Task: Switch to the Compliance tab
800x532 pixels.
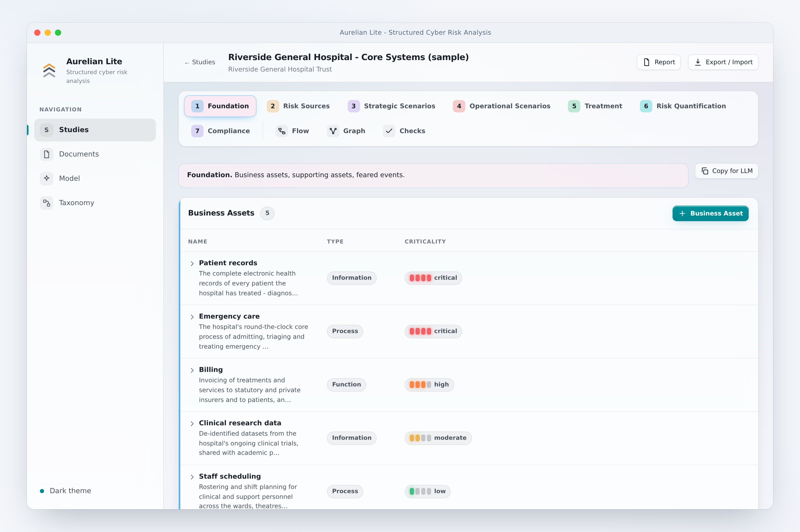Action: point(220,131)
